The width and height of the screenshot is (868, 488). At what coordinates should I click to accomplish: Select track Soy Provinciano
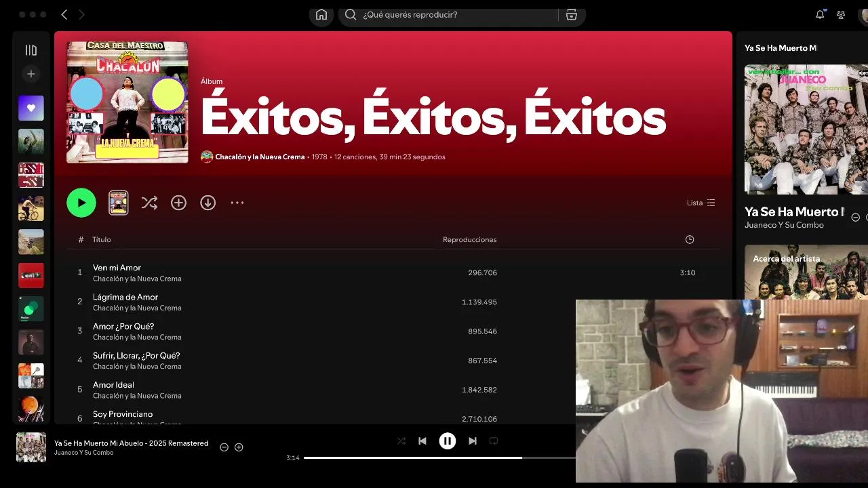click(x=123, y=413)
